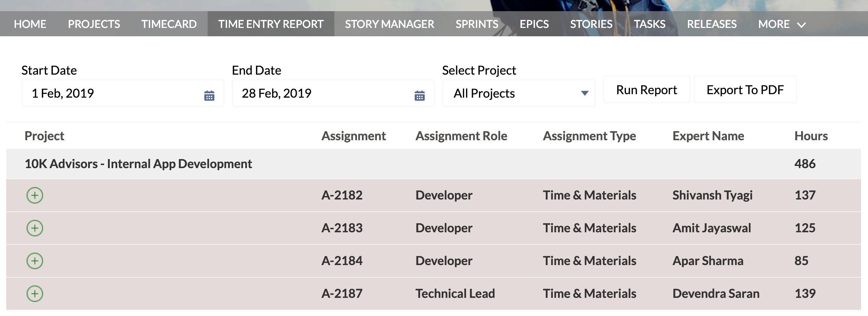Click the Assignment Role column header
868x316 pixels.
pos(462,136)
